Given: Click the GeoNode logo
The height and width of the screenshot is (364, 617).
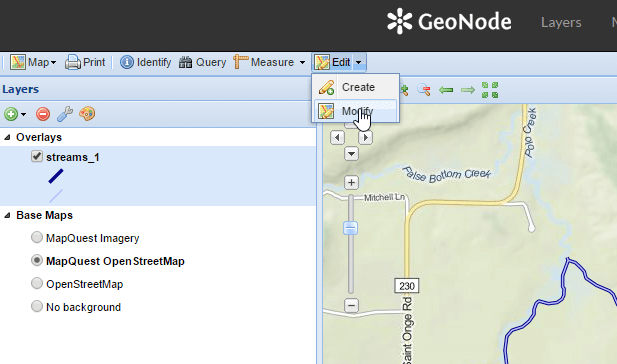Looking at the screenshot, I should pos(449,21).
